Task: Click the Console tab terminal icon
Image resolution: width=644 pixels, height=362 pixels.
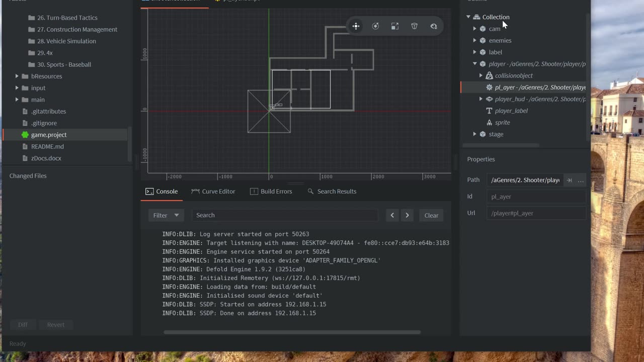Action: (149, 192)
